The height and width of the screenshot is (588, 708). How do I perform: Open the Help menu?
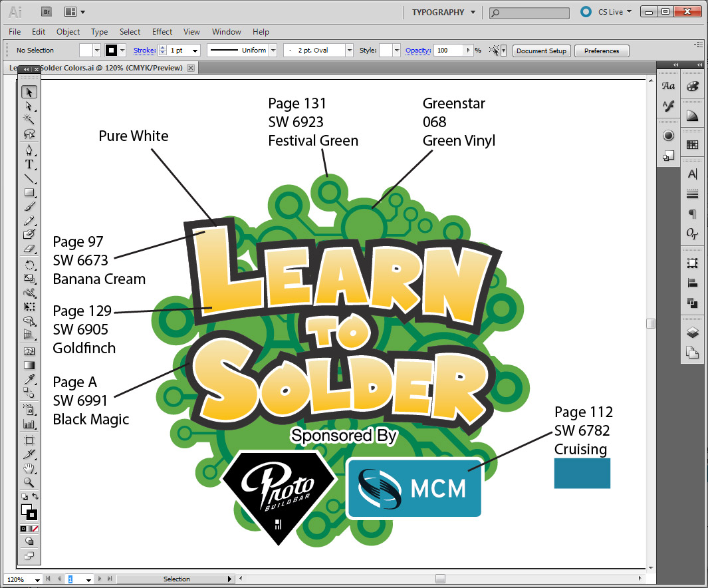[261, 32]
